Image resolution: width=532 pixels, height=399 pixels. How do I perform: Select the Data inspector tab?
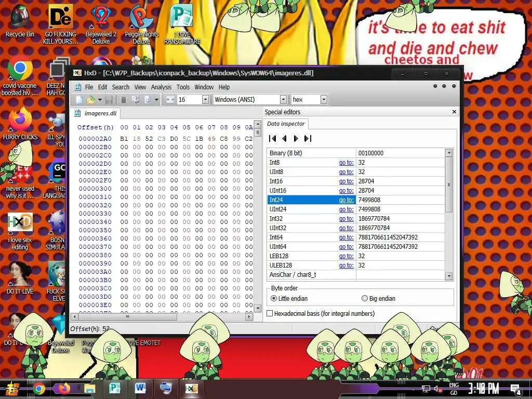[286, 124]
